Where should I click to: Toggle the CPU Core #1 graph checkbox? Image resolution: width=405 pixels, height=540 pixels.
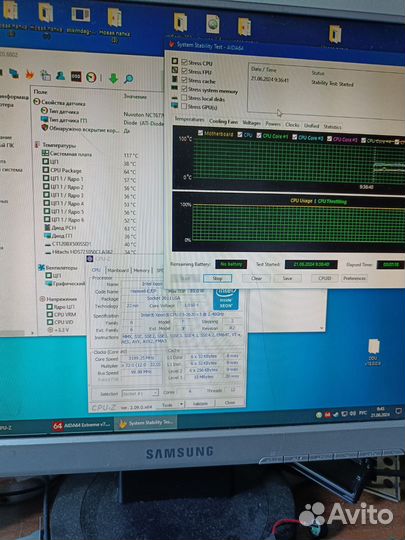[259, 135]
